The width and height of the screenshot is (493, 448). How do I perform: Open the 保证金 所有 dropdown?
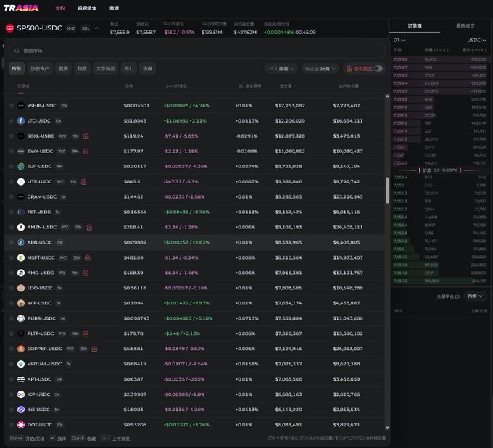(320, 69)
